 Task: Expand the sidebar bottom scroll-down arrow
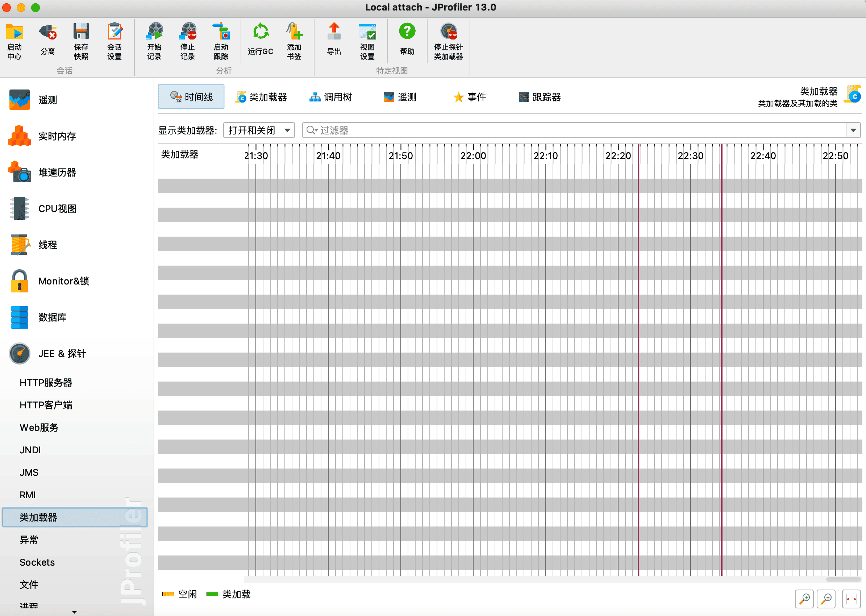pos(74,612)
